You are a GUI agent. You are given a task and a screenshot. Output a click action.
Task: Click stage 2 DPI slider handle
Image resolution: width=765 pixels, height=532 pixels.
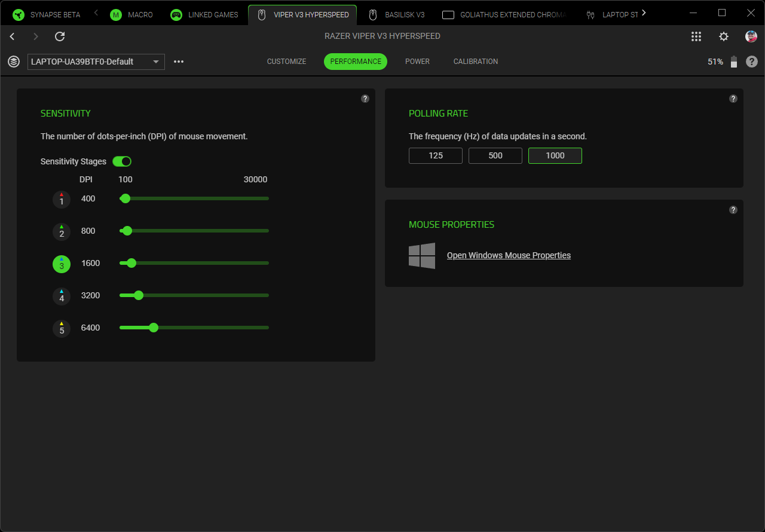[127, 231]
